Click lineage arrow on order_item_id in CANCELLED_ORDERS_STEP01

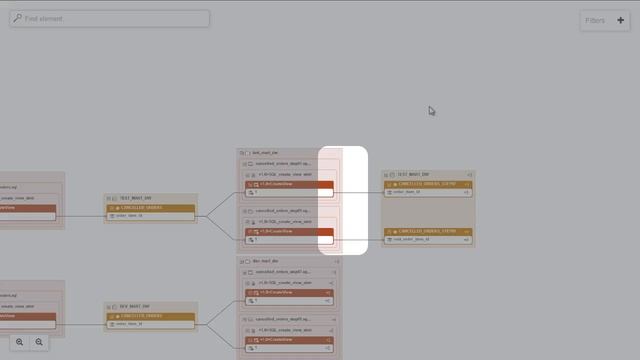coord(466,192)
